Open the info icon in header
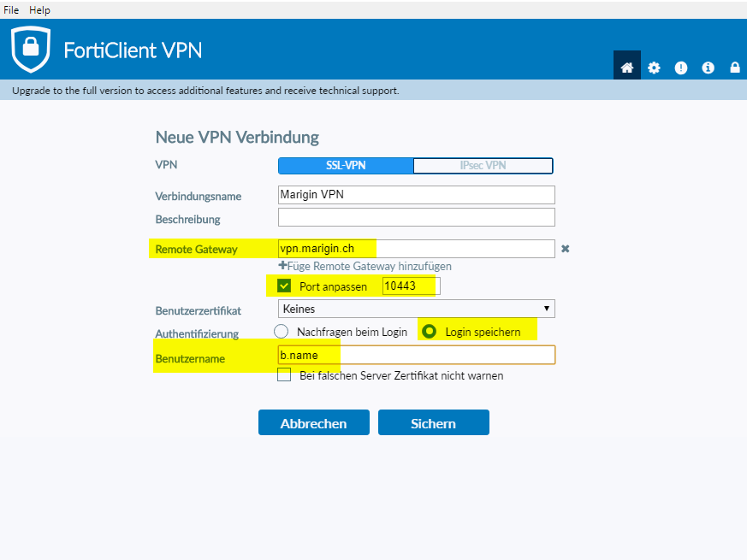 coord(708,68)
